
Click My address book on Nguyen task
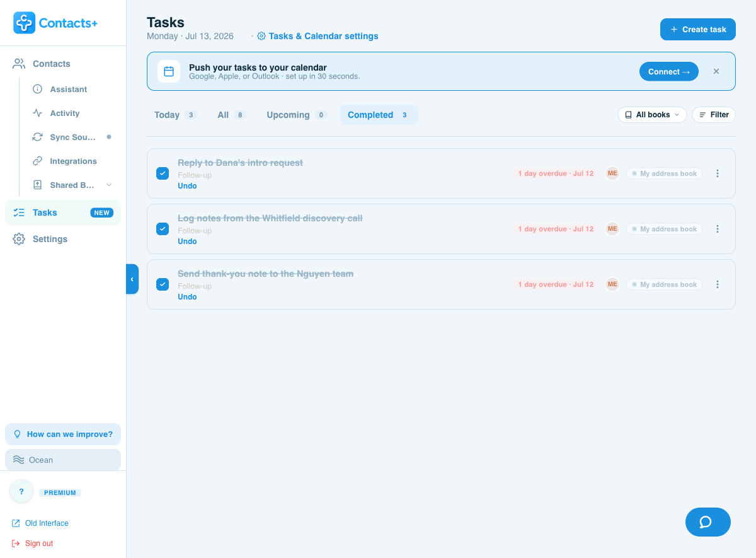coord(664,284)
